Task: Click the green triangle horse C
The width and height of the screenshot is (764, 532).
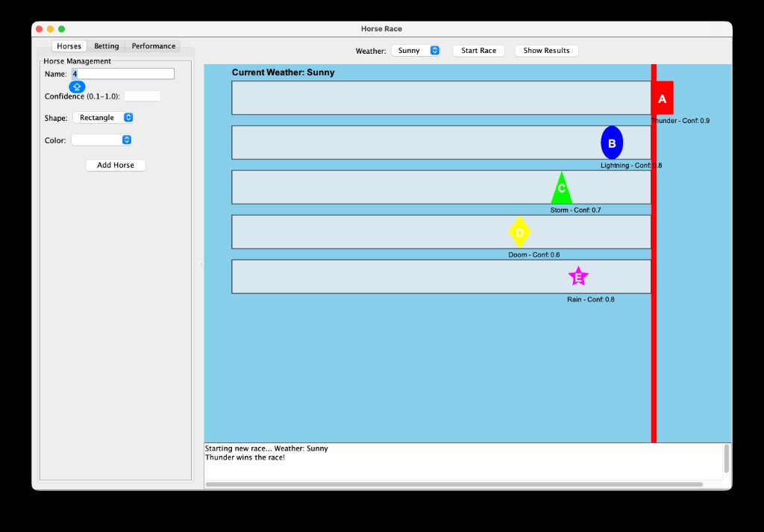Action: [561, 187]
